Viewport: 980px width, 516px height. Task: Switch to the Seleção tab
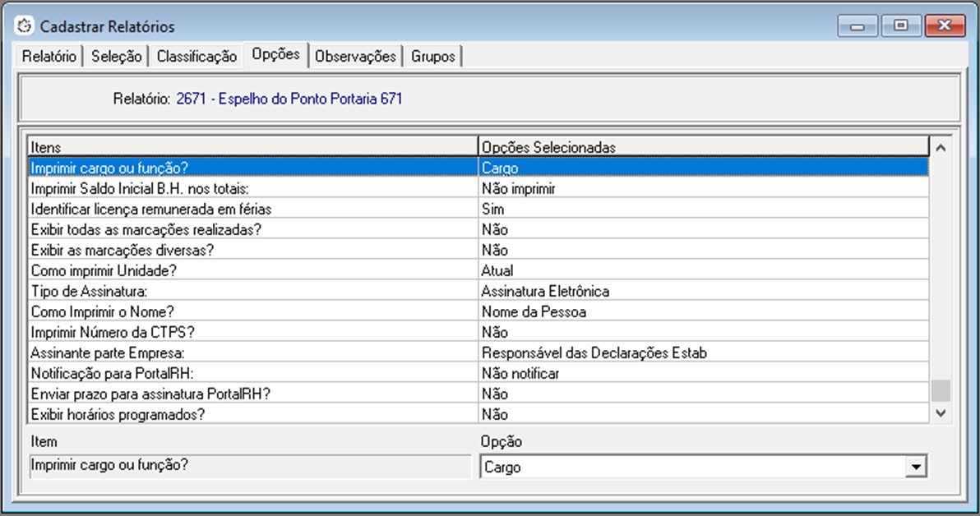pos(117,57)
